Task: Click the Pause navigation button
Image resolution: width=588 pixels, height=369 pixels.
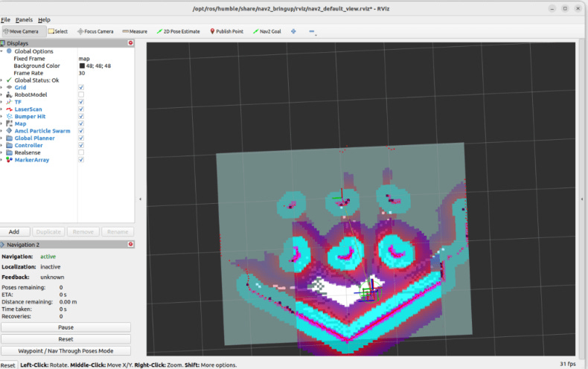Action: 65,327
